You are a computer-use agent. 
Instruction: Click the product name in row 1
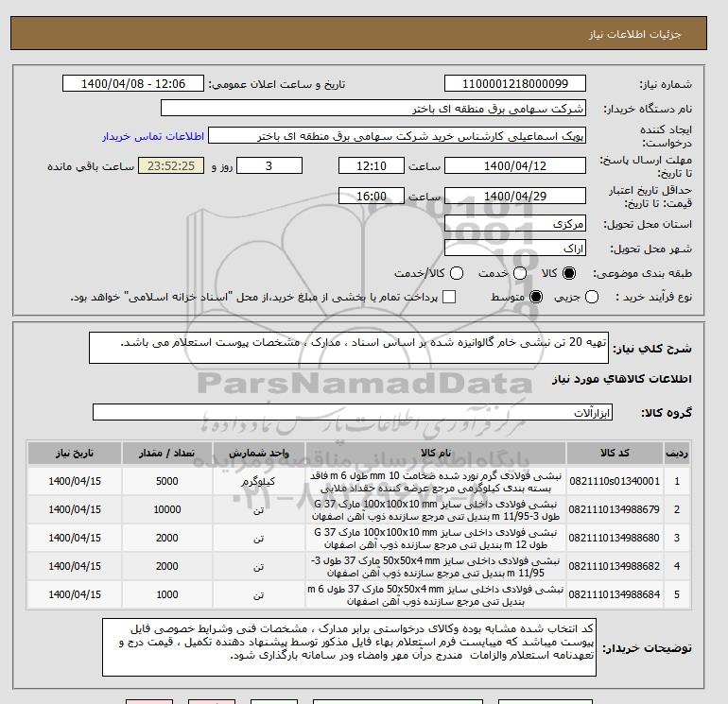coord(436,482)
